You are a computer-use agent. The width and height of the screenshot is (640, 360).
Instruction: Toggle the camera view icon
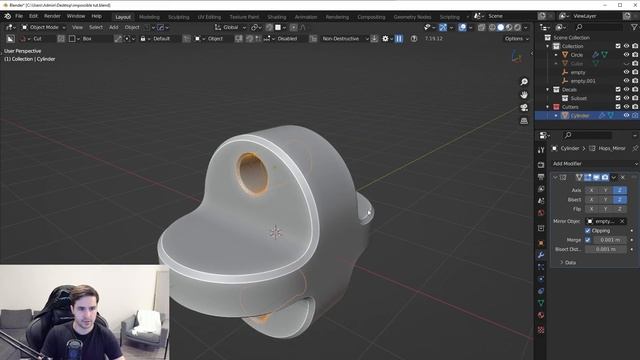[x=524, y=108]
